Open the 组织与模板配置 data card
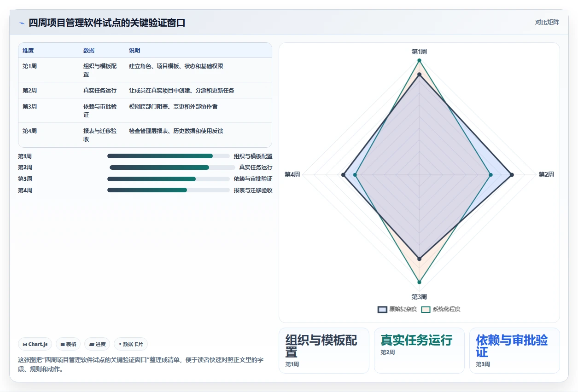The image size is (578, 392). 324,351
